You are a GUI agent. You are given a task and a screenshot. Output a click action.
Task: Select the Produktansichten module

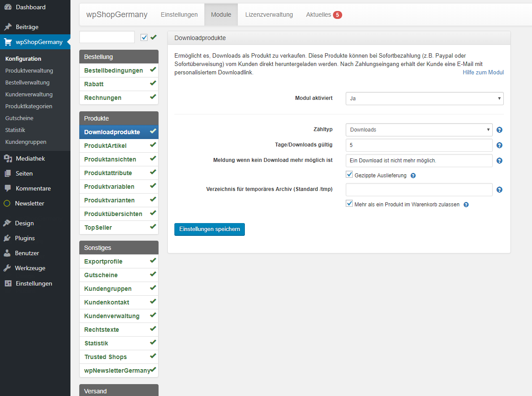click(119, 159)
